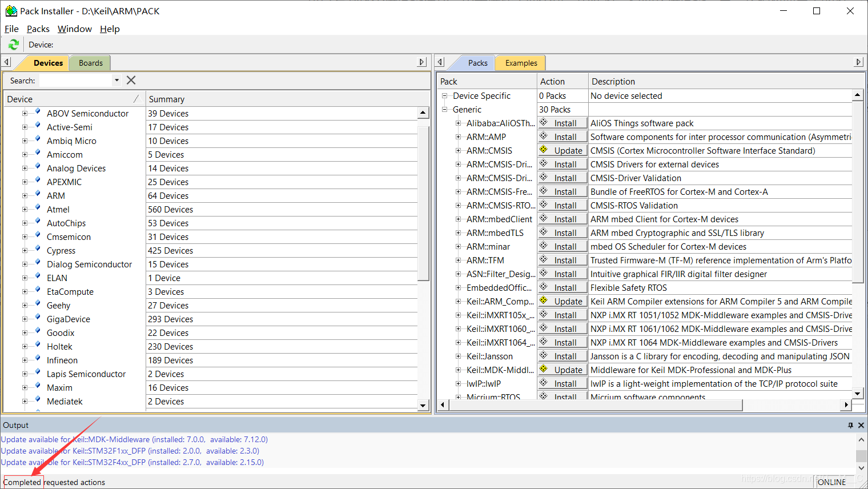The height and width of the screenshot is (489, 868).
Task: Select the Devices tab
Action: [48, 63]
